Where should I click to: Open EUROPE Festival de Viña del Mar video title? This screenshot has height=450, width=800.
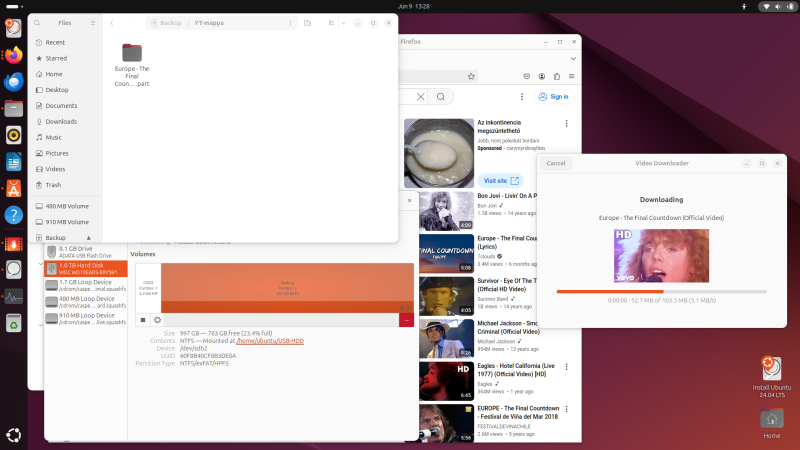[x=518, y=412]
